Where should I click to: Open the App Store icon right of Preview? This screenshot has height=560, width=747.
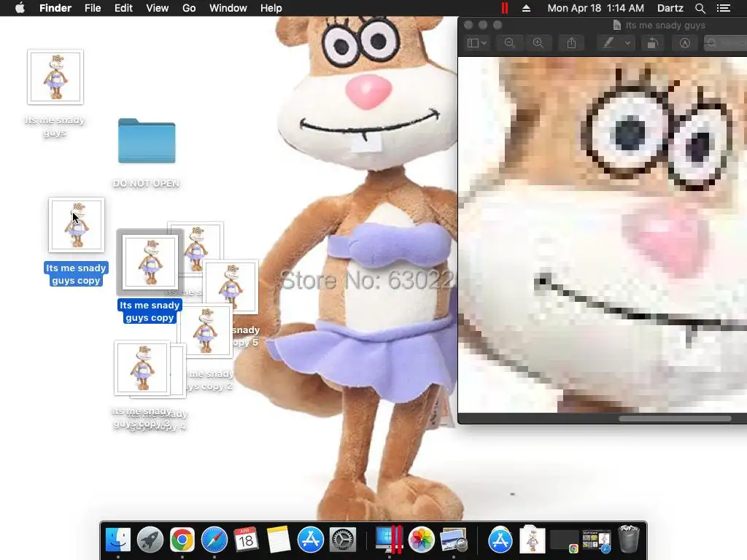(500, 540)
